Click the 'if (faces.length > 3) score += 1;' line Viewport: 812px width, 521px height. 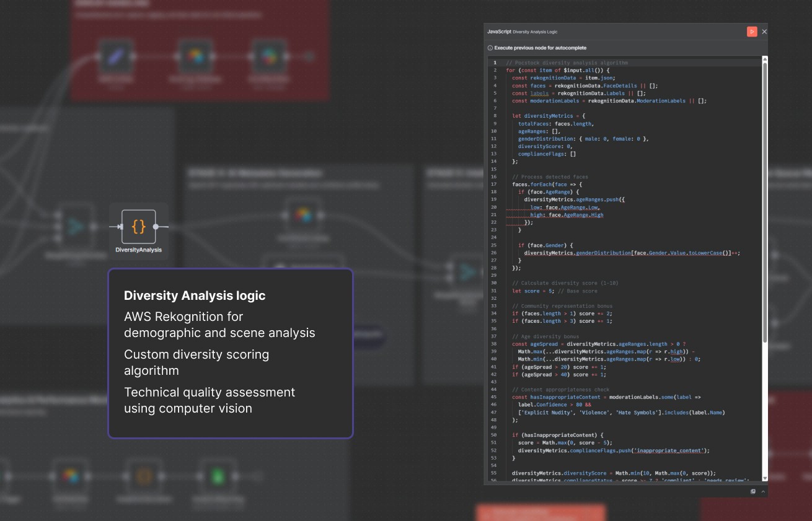(x=562, y=321)
